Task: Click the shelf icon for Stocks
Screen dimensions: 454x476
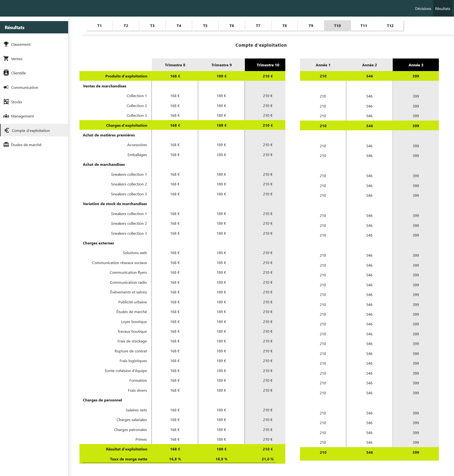Action: 6,102
